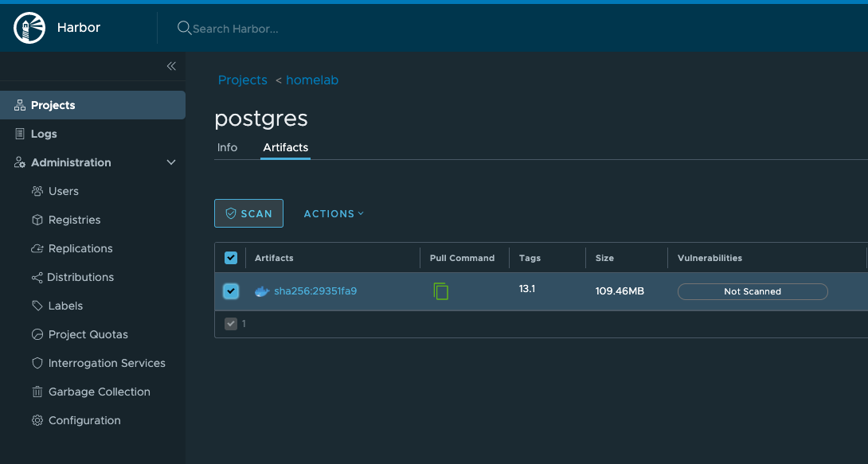Click the 109.46MB size cell
Image resolution: width=868 pixels, height=464 pixels.
coord(620,291)
